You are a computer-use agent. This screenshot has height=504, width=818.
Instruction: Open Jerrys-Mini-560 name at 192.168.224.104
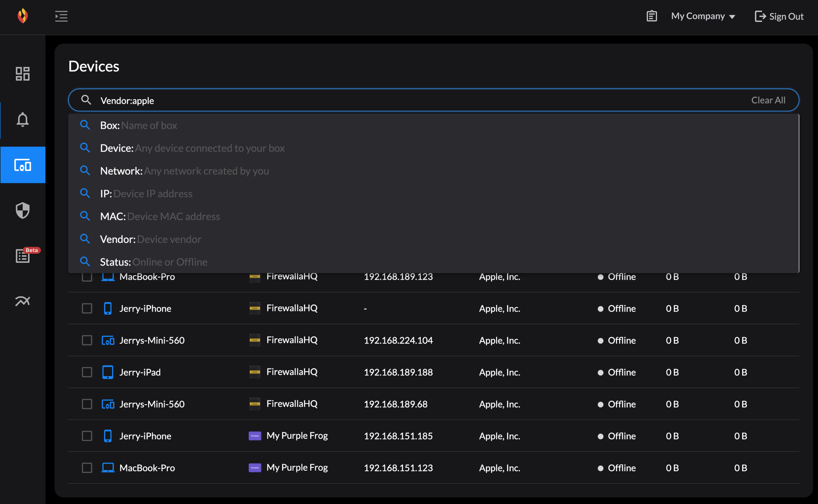(152, 340)
